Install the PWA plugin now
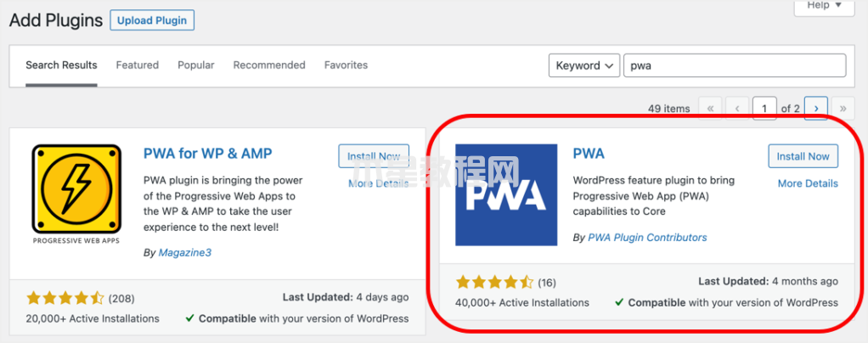 803,156
